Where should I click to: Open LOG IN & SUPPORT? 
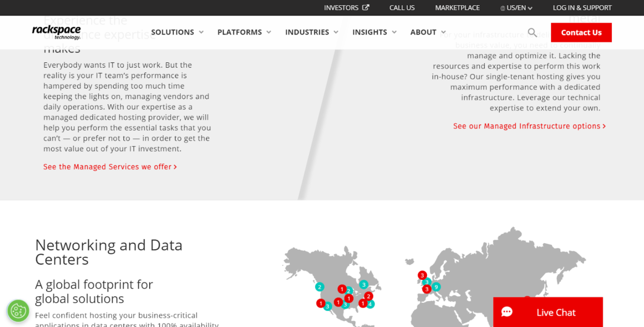[x=582, y=8]
